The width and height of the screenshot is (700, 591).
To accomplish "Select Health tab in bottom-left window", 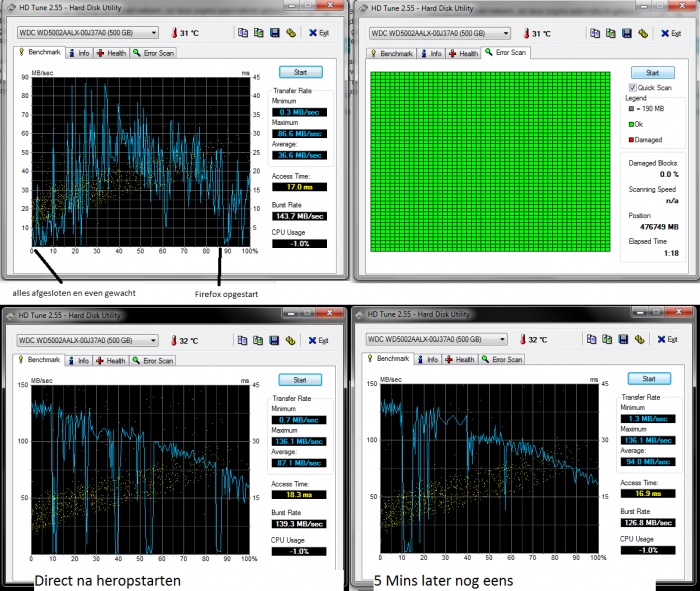I will [x=111, y=361].
